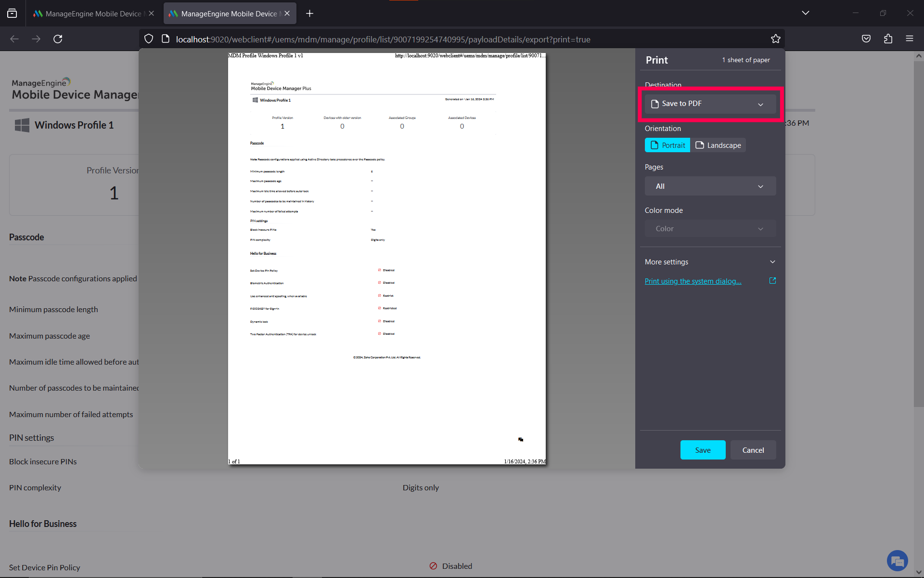
Task: Open the Save to Pocket icon
Action: (x=866, y=39)
